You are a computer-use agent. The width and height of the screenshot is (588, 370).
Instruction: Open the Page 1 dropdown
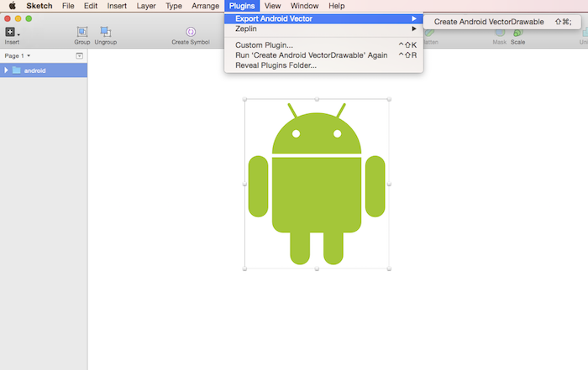[x=18, y=56]
